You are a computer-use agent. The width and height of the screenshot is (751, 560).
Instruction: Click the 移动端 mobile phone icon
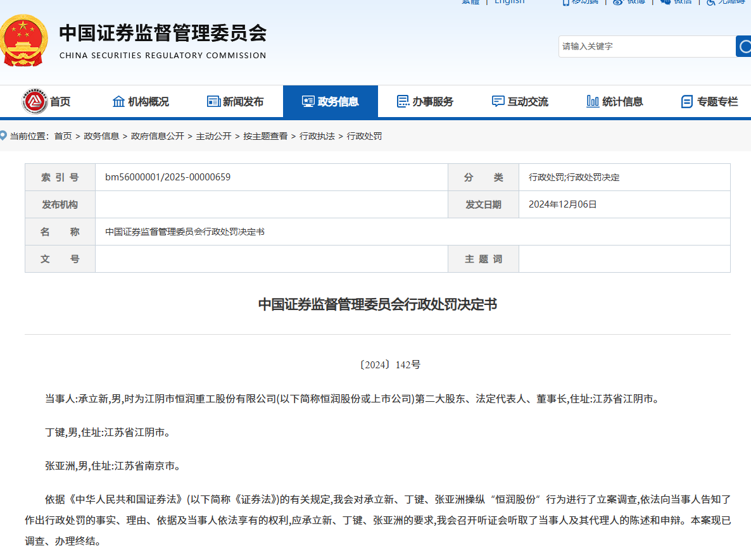(567, 3)
